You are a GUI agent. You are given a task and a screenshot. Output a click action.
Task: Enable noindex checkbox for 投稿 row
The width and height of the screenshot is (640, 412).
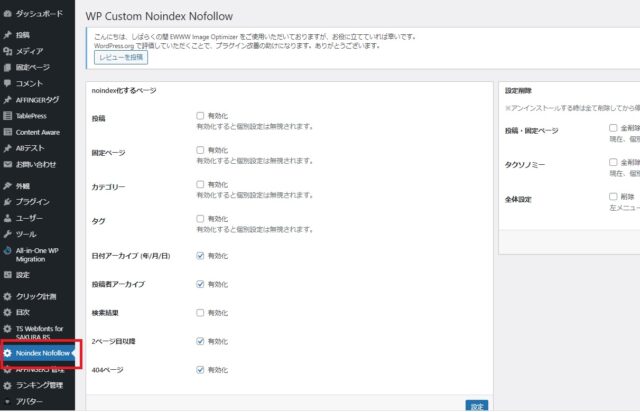pos(200,116)
